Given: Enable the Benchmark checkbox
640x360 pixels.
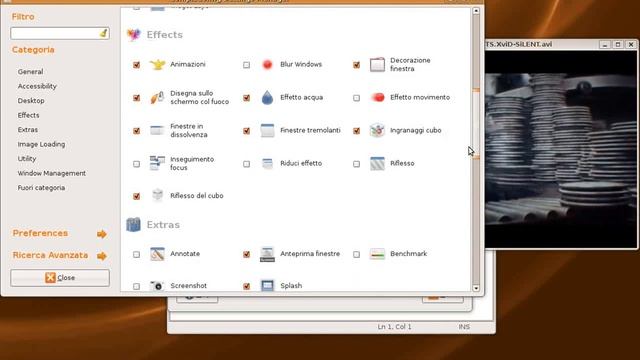Looking at the screenshot, I should pos(356,254).
